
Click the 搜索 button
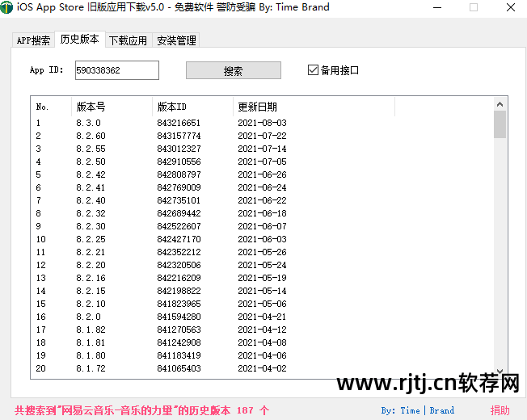pos(234,70)
